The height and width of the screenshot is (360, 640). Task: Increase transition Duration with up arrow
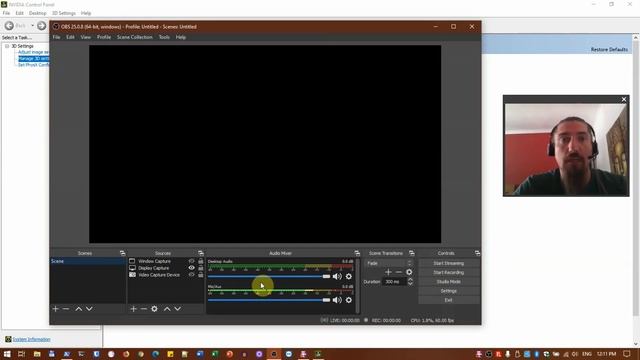click(410, 280)
